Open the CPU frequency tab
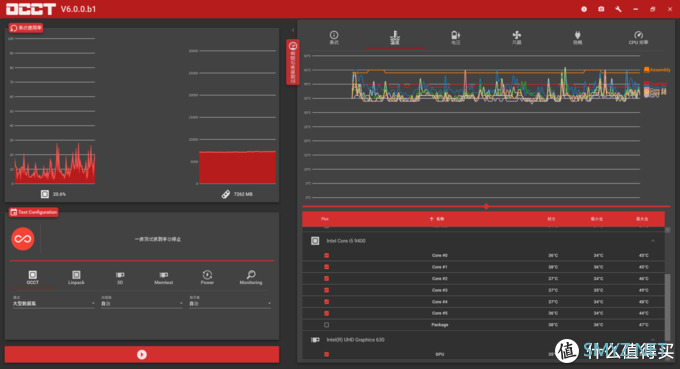The image size is (680, 369). 638,38
